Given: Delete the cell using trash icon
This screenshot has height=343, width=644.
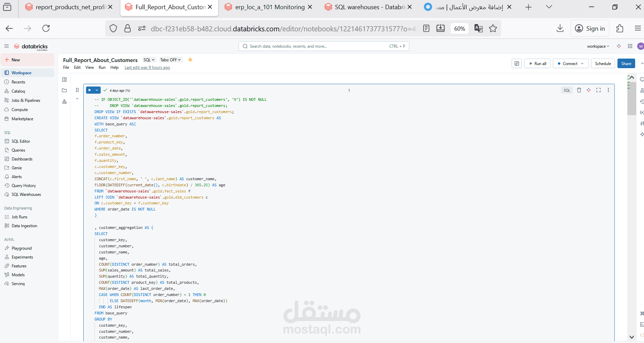Looking at the screenshot, I should coord(579,90).
